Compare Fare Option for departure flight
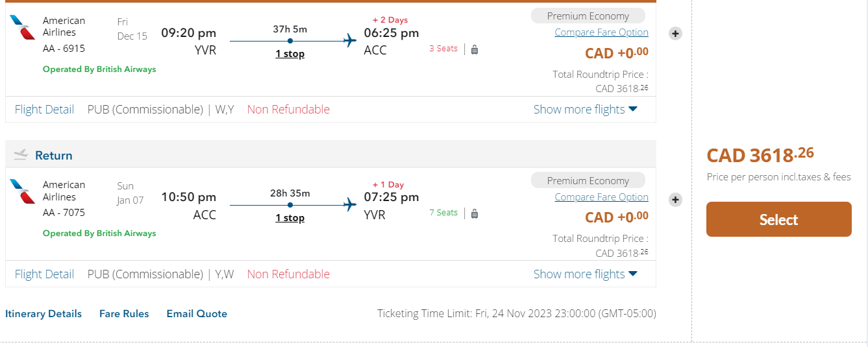Viewport: 868px width, 347px height. tap(601, 32)
